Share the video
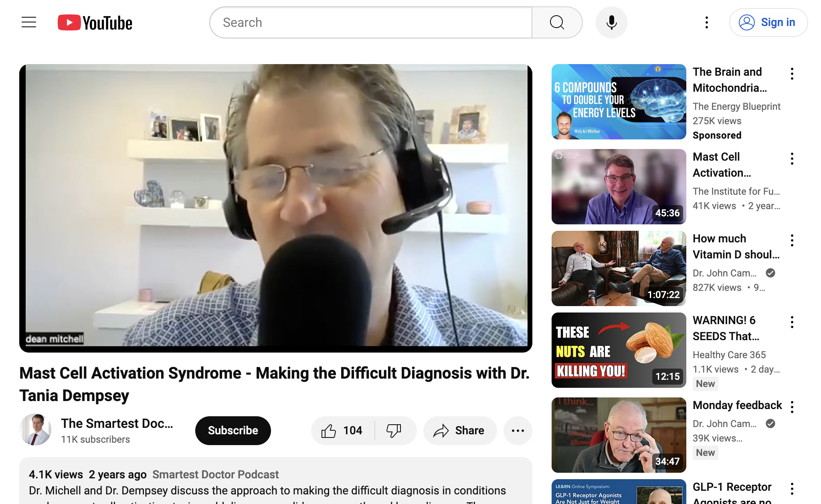The width and height of the screenshot is (821, 504). 460,431
